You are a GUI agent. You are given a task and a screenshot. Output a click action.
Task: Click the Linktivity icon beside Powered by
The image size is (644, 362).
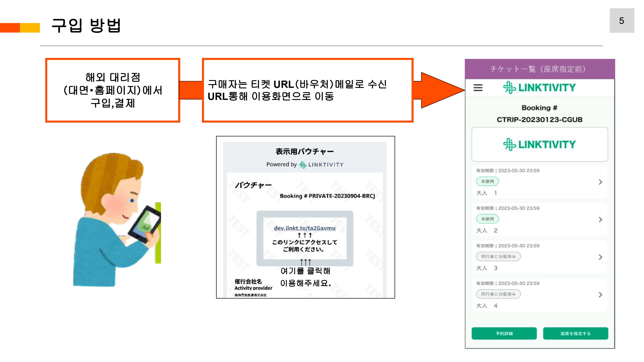point(303,165)
